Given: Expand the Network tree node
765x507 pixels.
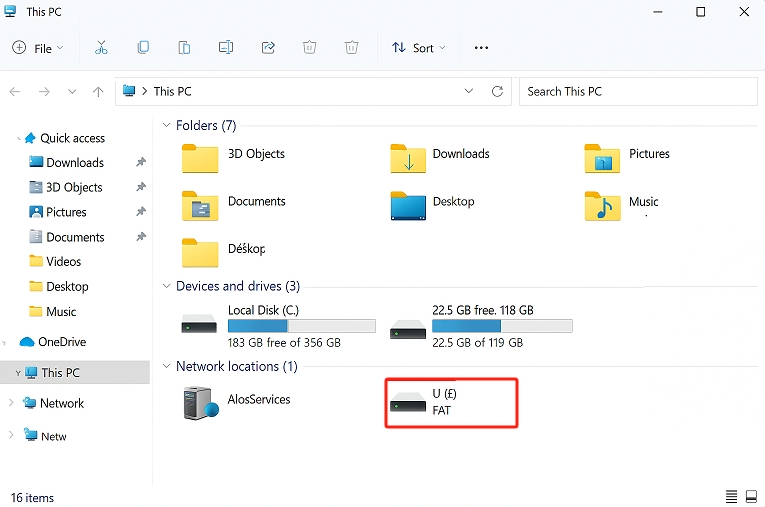Looking at the screenshot, I should (x=11, y=403).
